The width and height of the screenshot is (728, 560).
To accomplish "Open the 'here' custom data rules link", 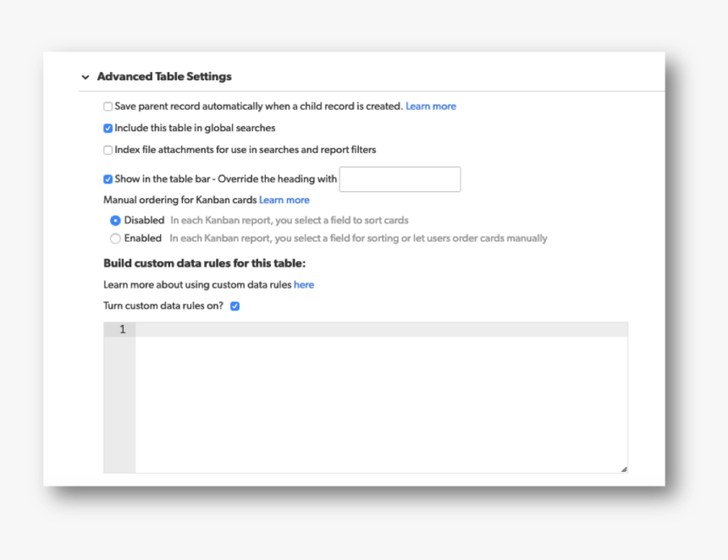I will click(x=304, y=285).
